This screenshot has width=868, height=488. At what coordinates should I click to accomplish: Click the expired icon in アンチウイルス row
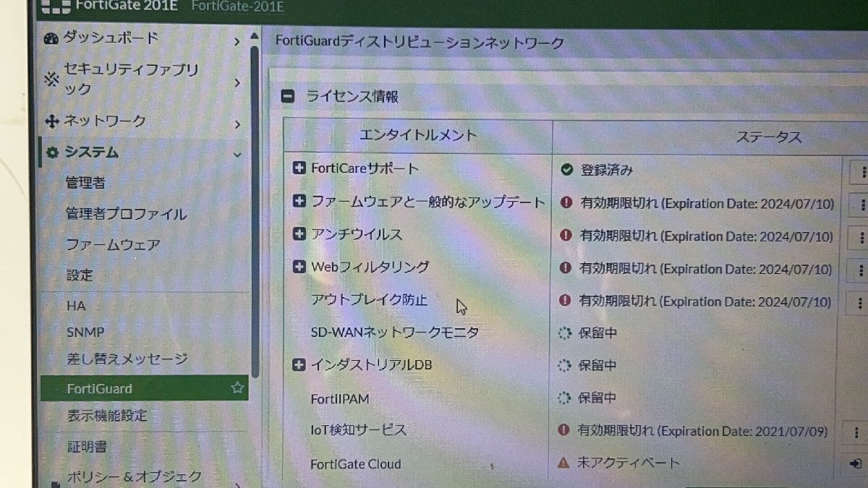[x=566, y=236]
